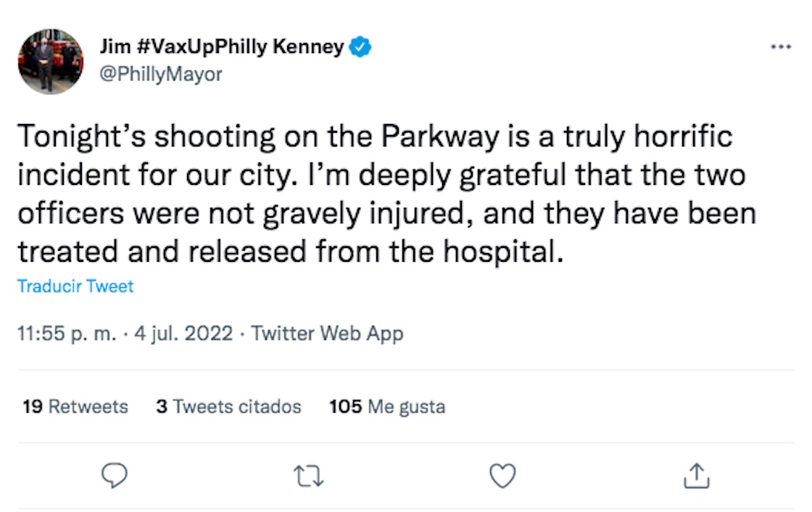Open the share tweet icon
This screenshot has height=512, width=812.
(x=696, y=476)
